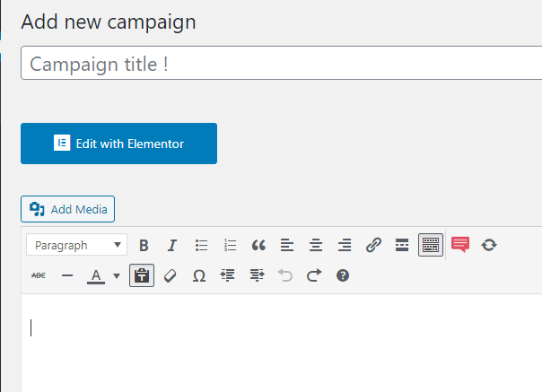Toggle bold formatting in the editor

(144, 245)
